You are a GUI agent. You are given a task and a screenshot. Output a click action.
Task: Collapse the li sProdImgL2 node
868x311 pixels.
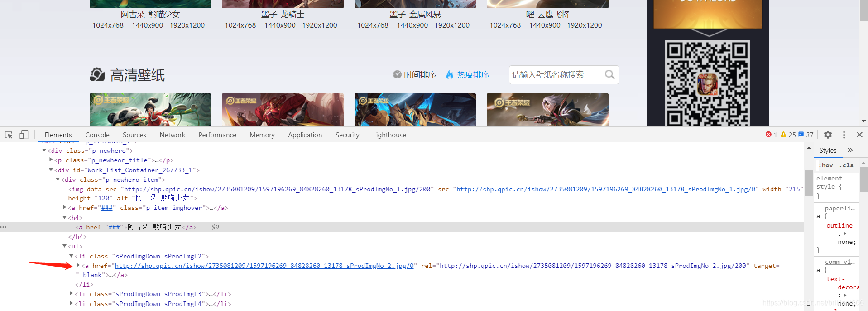coord(71,256)
